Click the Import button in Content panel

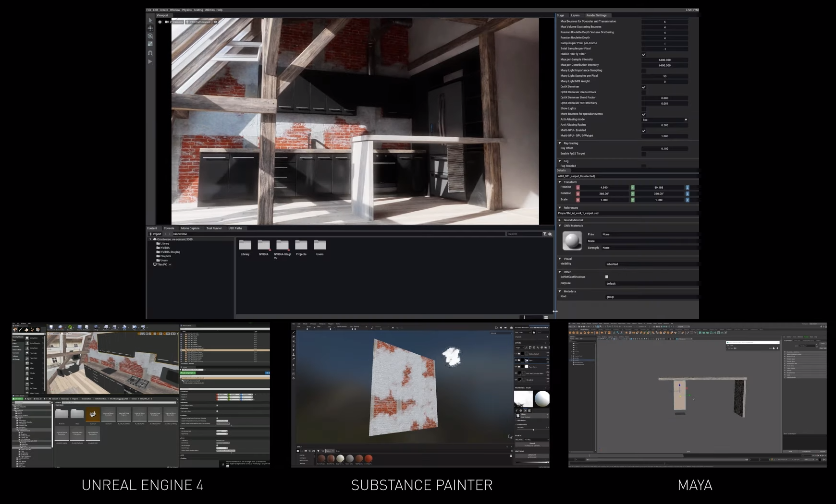(x=155, y=234)
